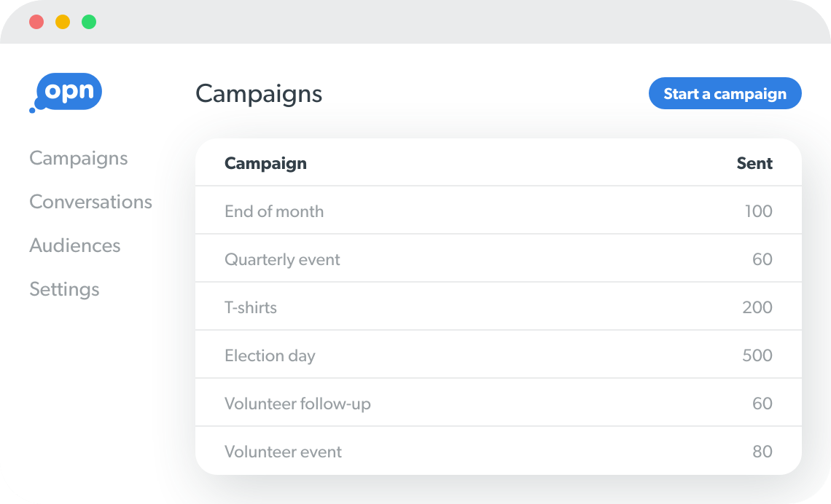Go to Conversations in the sidebar
Image resolution: width=831 pixels, height=504 pixels.
(x=91, y=202)
